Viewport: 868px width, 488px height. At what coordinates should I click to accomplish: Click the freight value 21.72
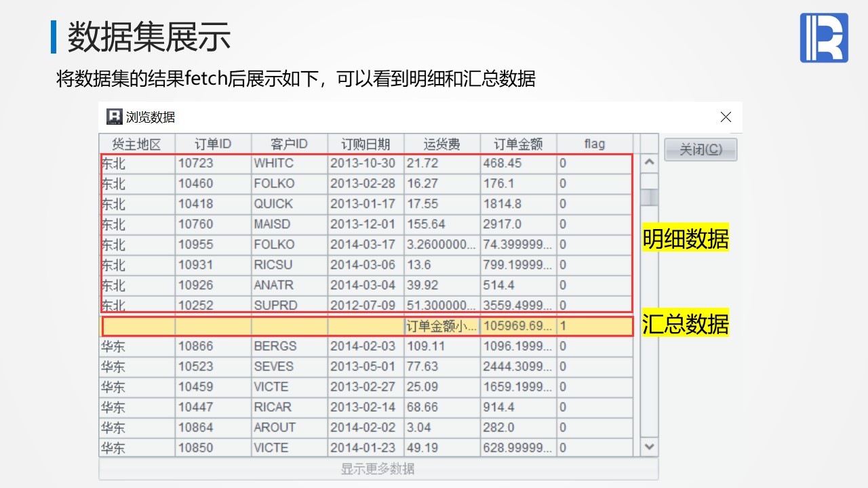442,163
